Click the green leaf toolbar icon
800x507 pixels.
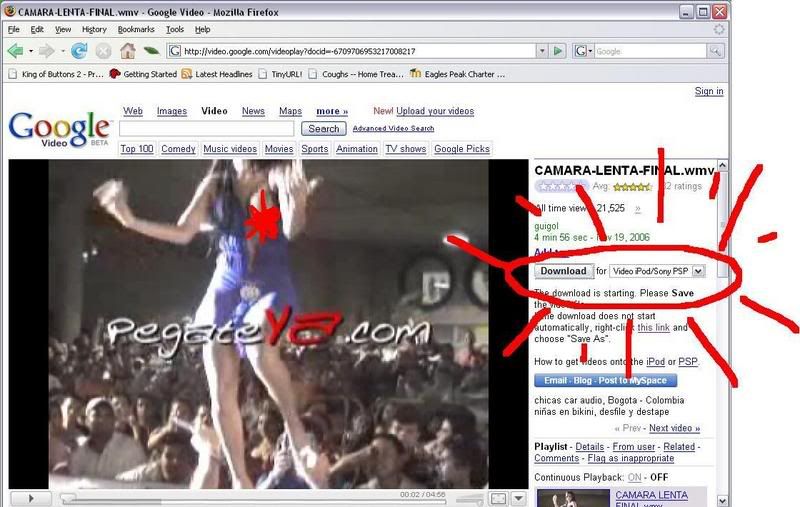click(152, 51)
